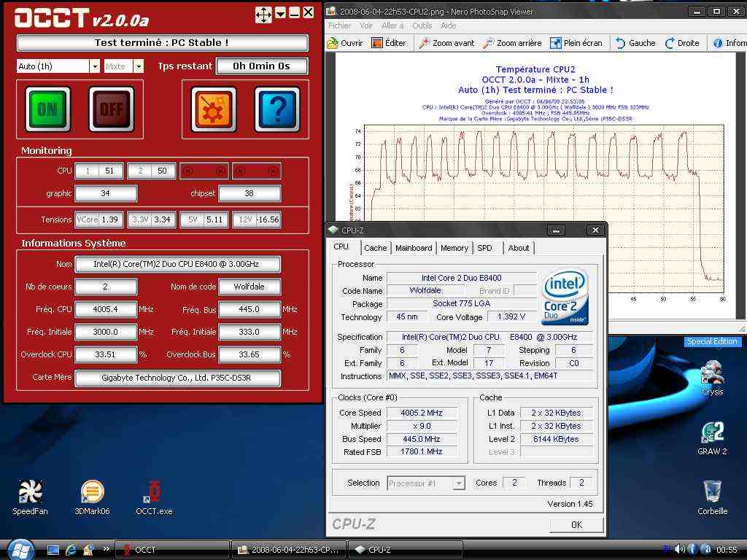The height and width of the screenshot is (560, 747).
Task: Select OCCT.exe desktop icon
Action: [154, 497]
